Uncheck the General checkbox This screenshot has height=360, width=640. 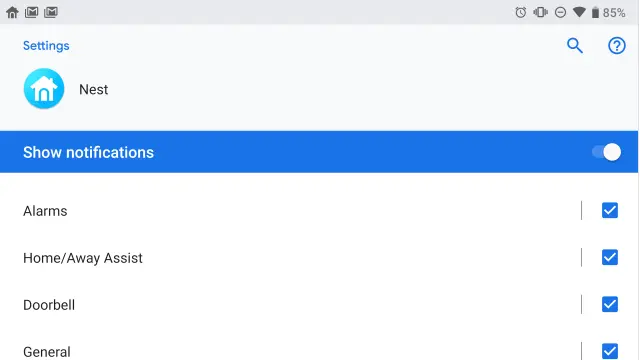pyautogui.click(x=610, y=351)
